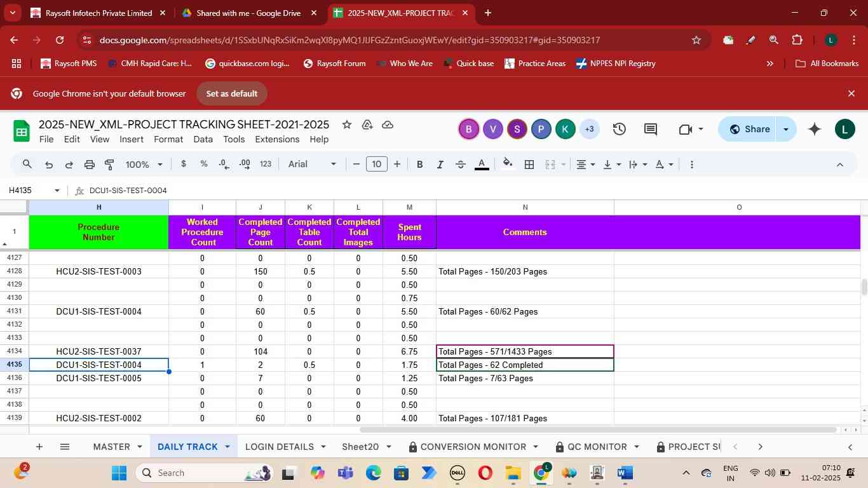Show more toolbar options
868x488 pixels.
coord(692,164)
